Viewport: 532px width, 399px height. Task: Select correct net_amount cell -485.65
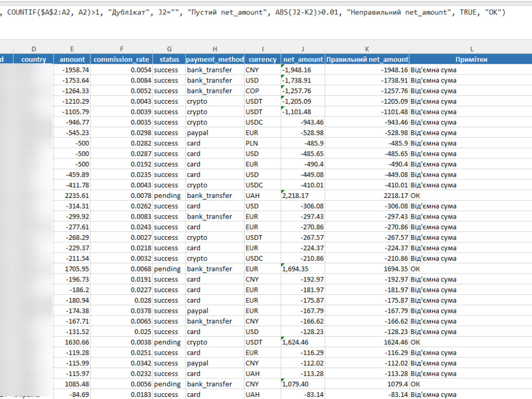pos(367,154)
